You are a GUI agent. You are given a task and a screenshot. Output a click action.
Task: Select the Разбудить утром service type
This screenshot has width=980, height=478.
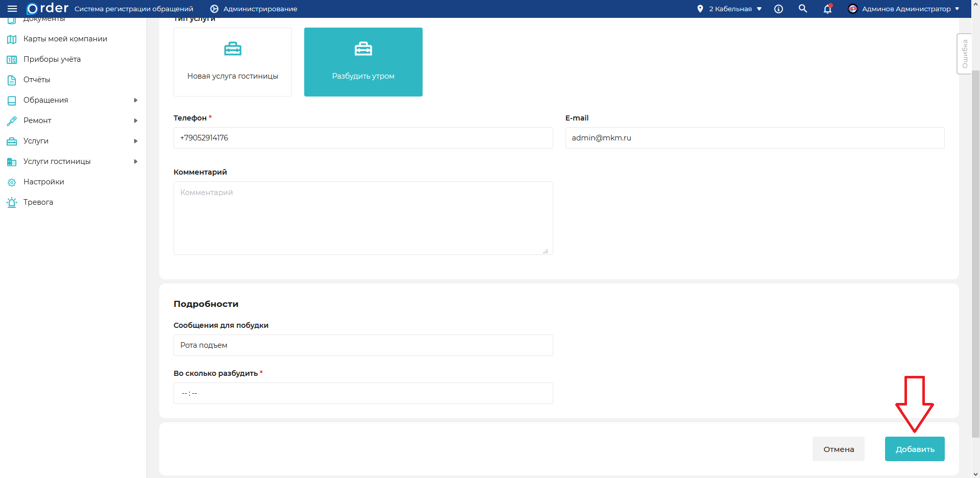tap(363, 62)
